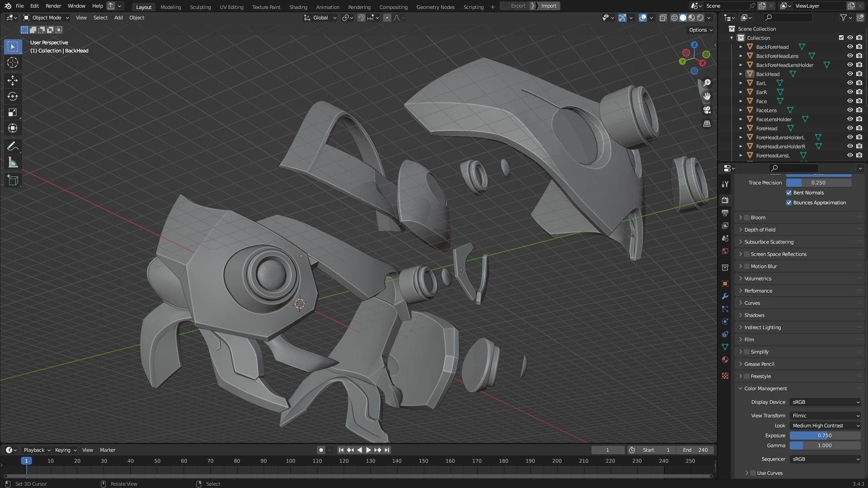Screen dimensions: 868x488
Task: Switch to the Geometry Nodes workspace tab
Action: click(435, 7)
